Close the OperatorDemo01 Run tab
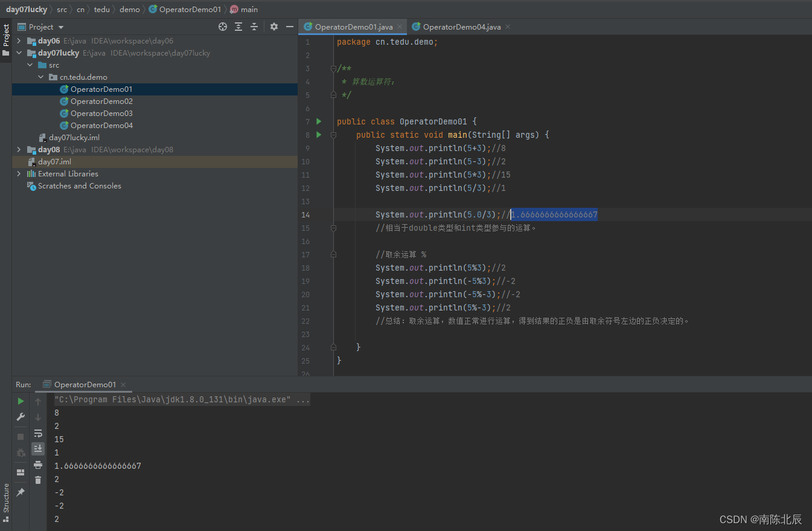 click(x=123, y=385)
